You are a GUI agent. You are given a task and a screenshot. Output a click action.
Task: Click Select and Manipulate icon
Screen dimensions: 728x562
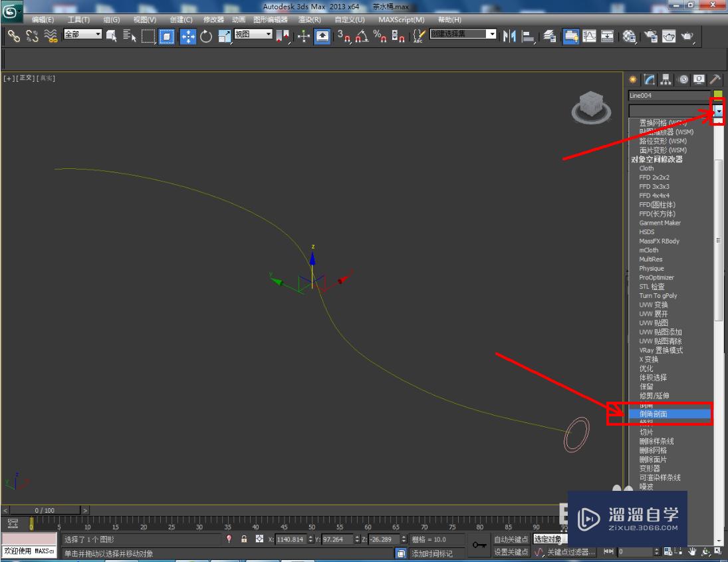click(x=304, y=36)
